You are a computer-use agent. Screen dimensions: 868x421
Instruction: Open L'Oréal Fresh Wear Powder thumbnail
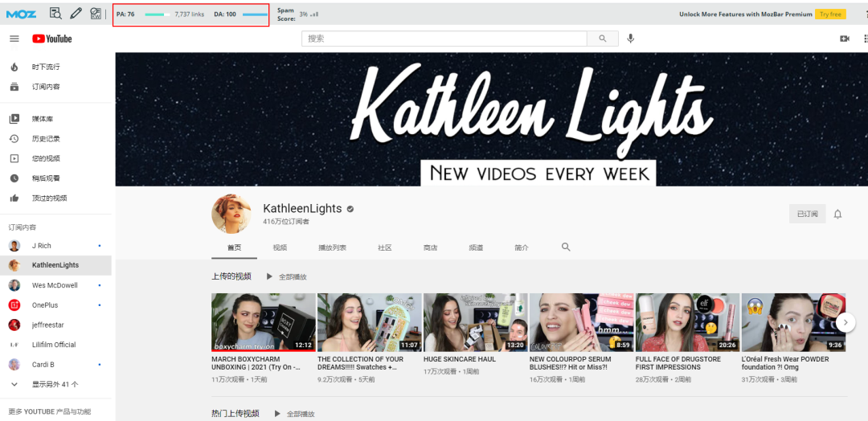[793, 322]
